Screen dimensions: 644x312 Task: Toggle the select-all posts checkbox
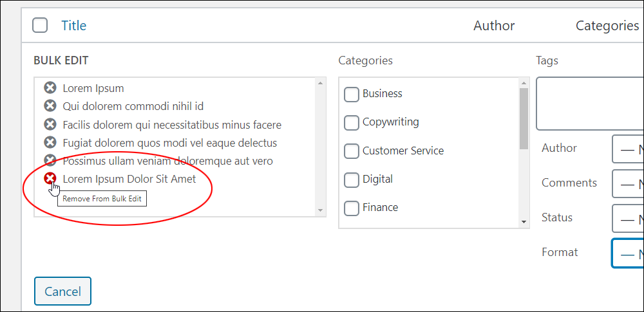coord(40,26)
